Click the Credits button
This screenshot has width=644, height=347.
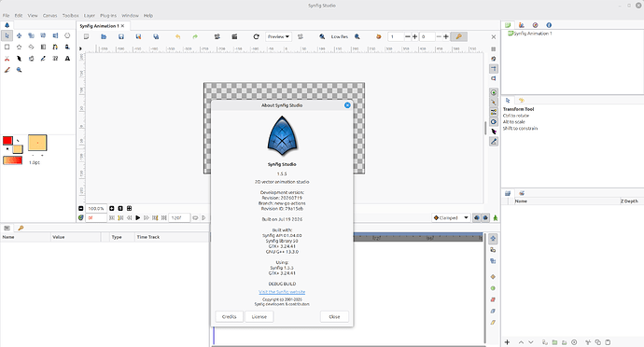pyautogui.click(x=230, y=316)
